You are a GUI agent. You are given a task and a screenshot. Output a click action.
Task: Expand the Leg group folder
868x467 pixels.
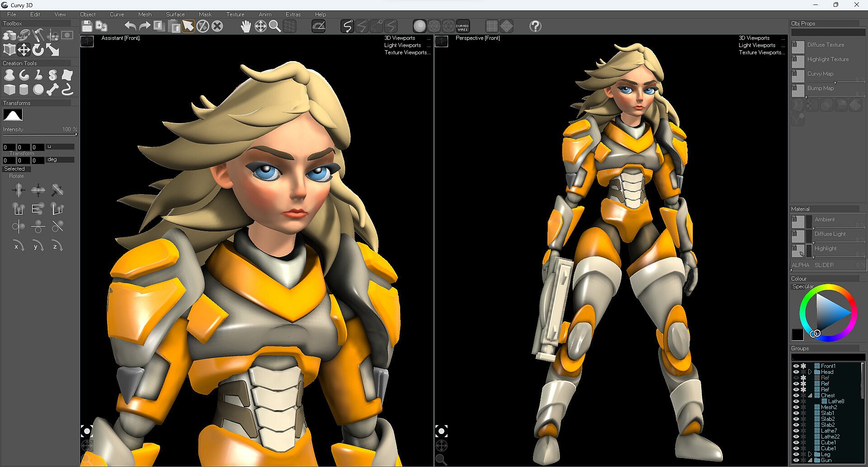pyautogui.click(x=810, y=454)
